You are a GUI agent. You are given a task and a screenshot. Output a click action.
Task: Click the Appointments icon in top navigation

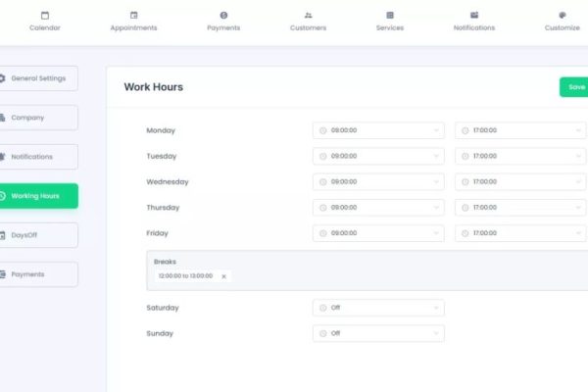tap(134, 16)
